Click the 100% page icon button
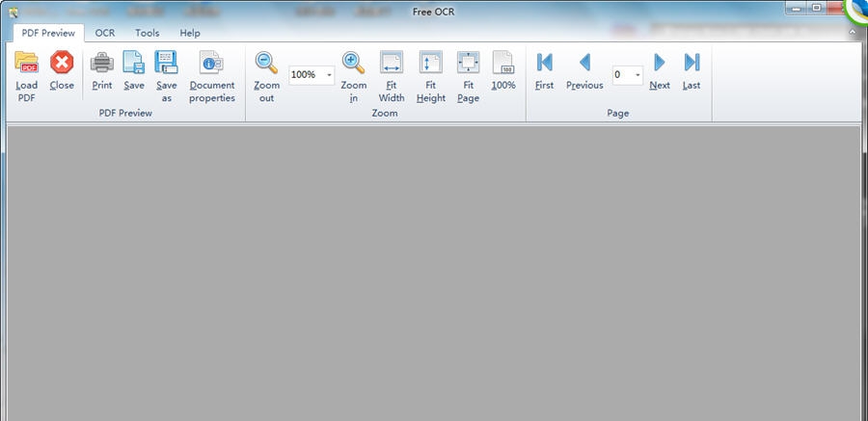The height and width of the screenshot is (421, 868). [503, 62]
